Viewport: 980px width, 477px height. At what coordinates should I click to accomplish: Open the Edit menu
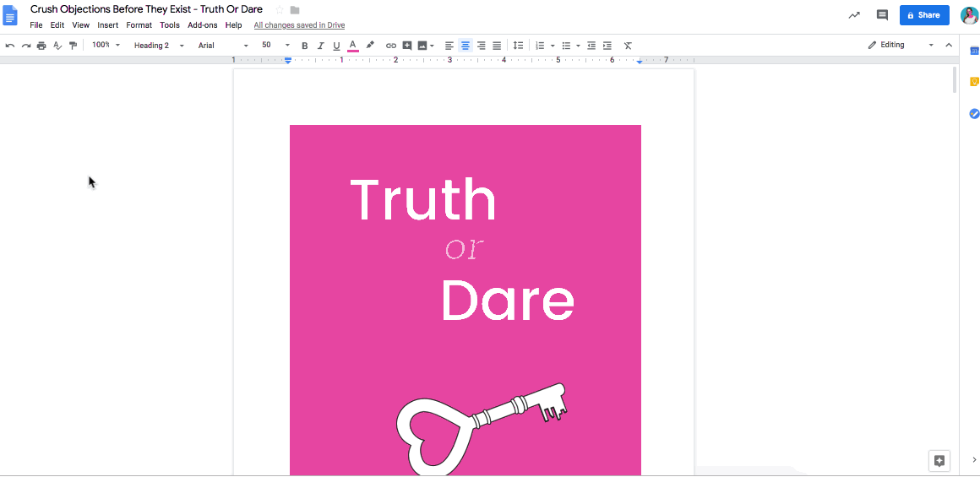pos(57,25)
